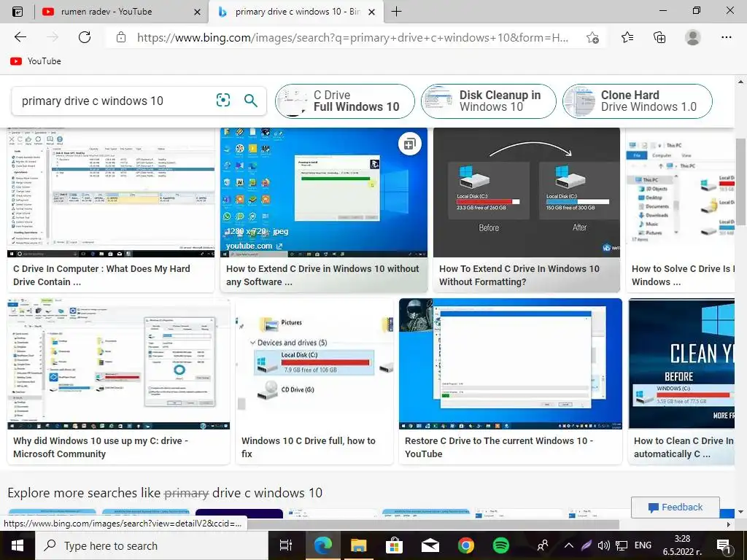Open C Drive In Computer thumbnail
The height and width of the screenshot is (560, 747).
click(x=111, y=192)
